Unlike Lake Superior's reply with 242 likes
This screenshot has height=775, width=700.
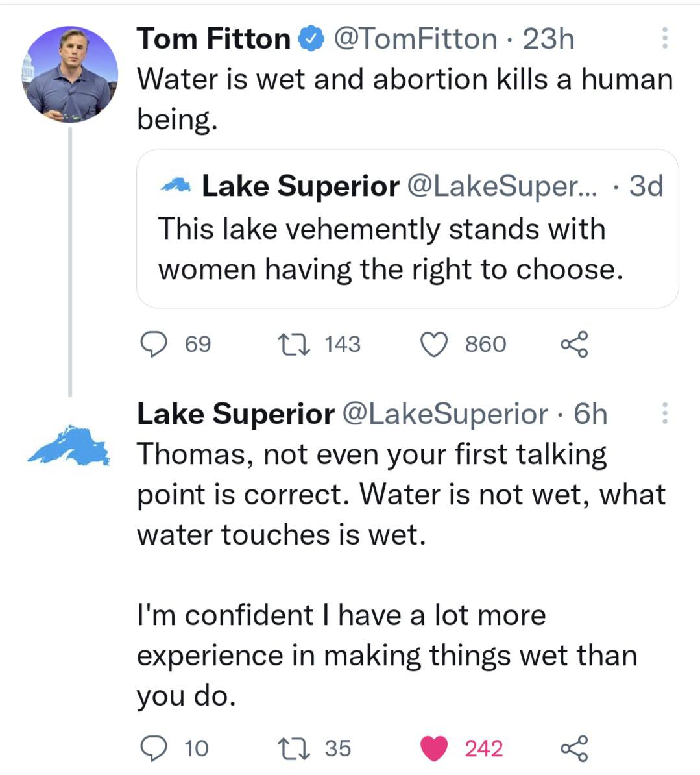click(434, 748)
